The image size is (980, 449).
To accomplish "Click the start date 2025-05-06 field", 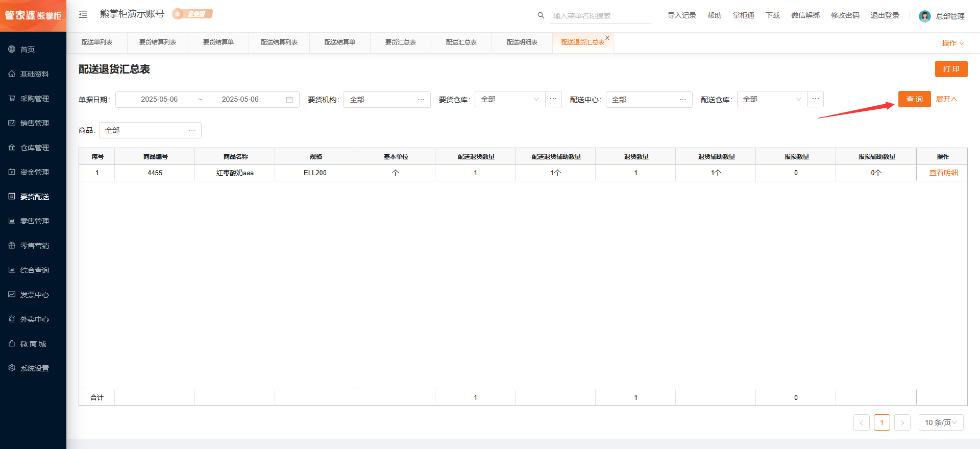I will [x=159, y=100].
